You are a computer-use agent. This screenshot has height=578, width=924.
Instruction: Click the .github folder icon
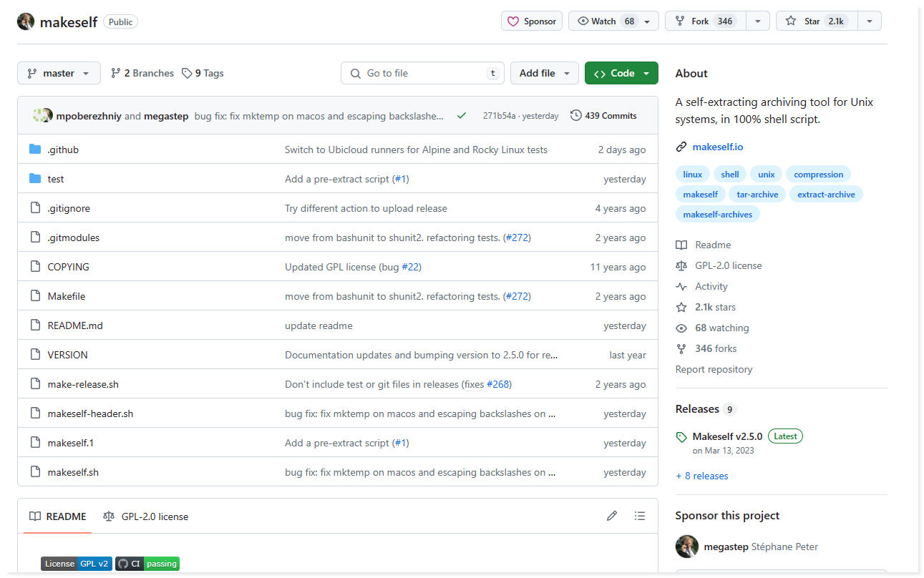(x=35, y=150)
